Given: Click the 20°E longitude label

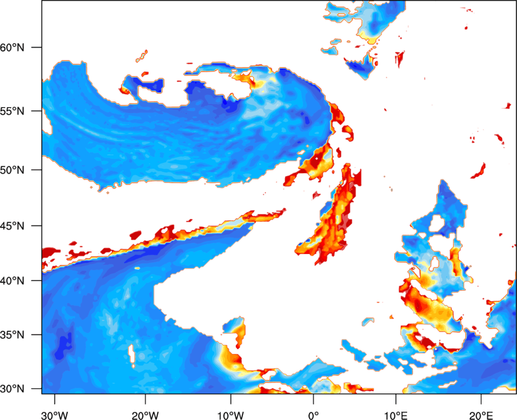Looking at the screenshot, I should point(481,415).
